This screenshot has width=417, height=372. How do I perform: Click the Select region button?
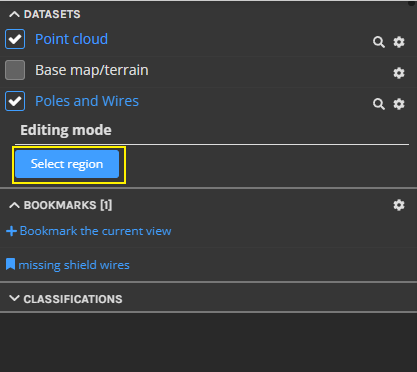click(x=67, y=164)
